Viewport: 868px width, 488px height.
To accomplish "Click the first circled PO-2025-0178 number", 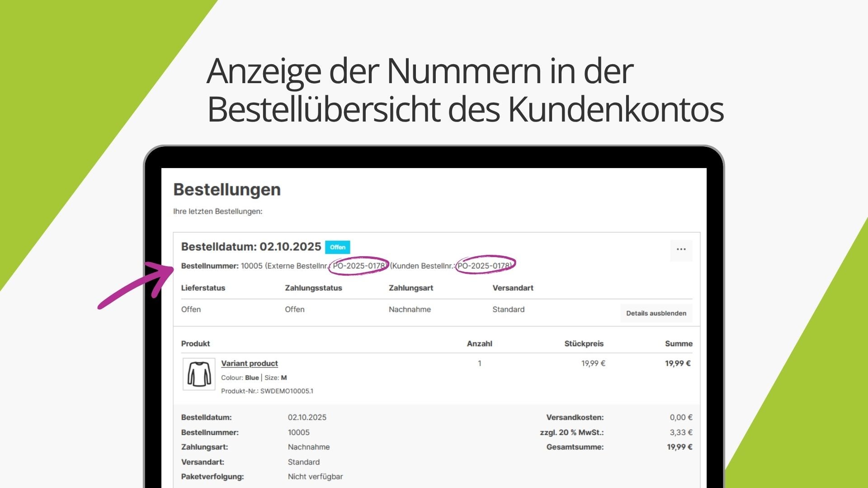I will coord(359,266).
